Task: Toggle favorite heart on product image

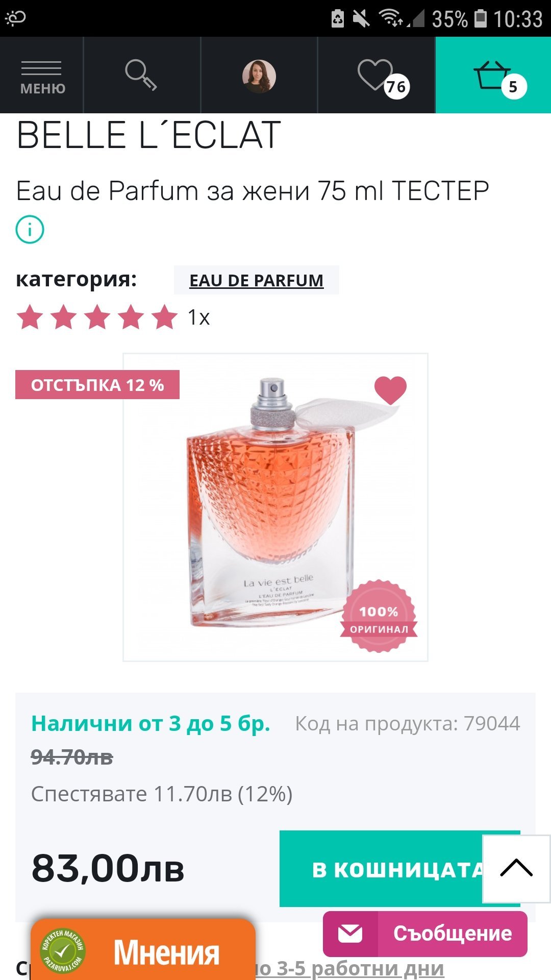Action: 390,389
